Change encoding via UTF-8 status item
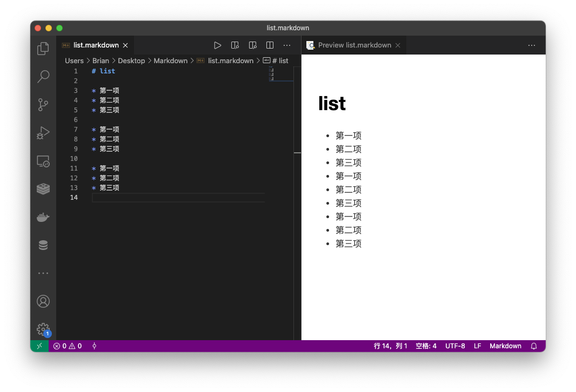The width and height of the screenshot is (576, 392). (x=455, y=346)
